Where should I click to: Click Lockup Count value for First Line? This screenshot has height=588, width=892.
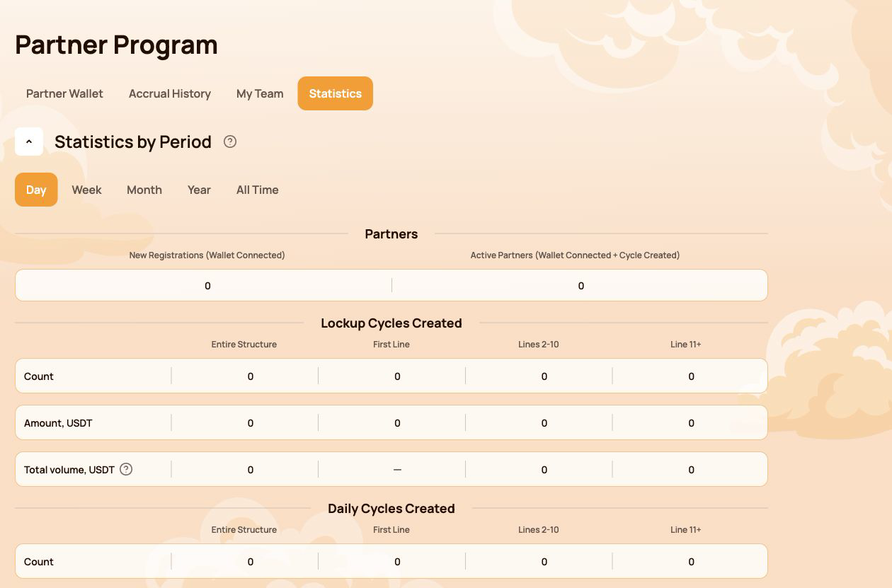(397, 376)
